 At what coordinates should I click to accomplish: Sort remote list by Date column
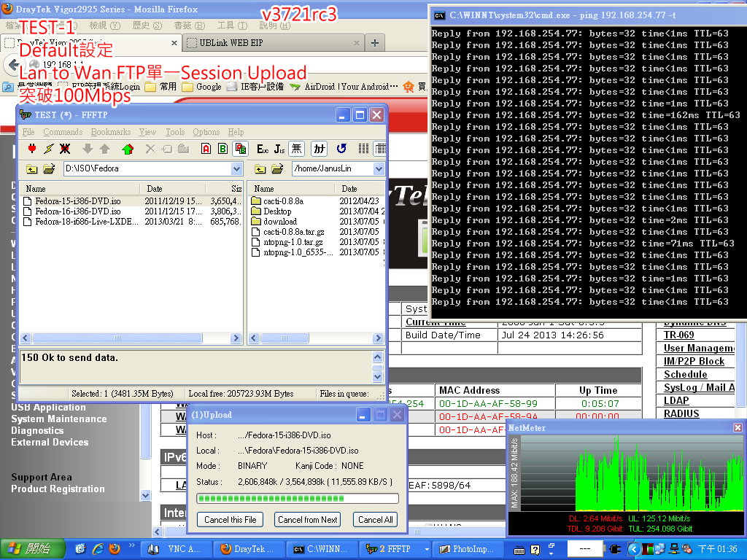(360, 189)
